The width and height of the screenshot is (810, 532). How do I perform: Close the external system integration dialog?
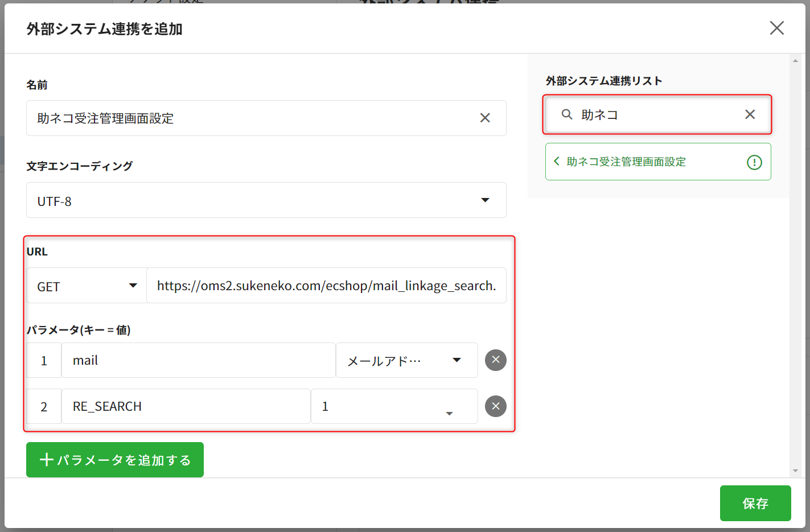(776, 28)
